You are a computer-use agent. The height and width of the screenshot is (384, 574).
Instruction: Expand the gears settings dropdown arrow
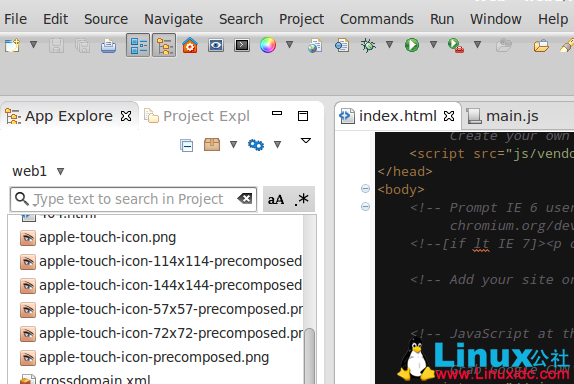[x=277, y=145]
